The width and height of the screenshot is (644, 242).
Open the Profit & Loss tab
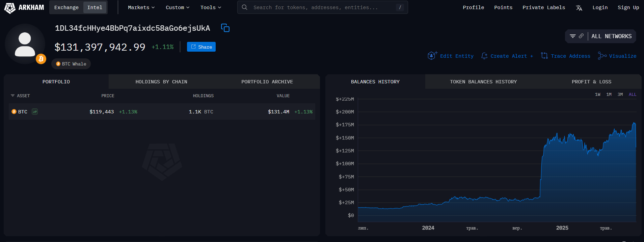(591, 82)
